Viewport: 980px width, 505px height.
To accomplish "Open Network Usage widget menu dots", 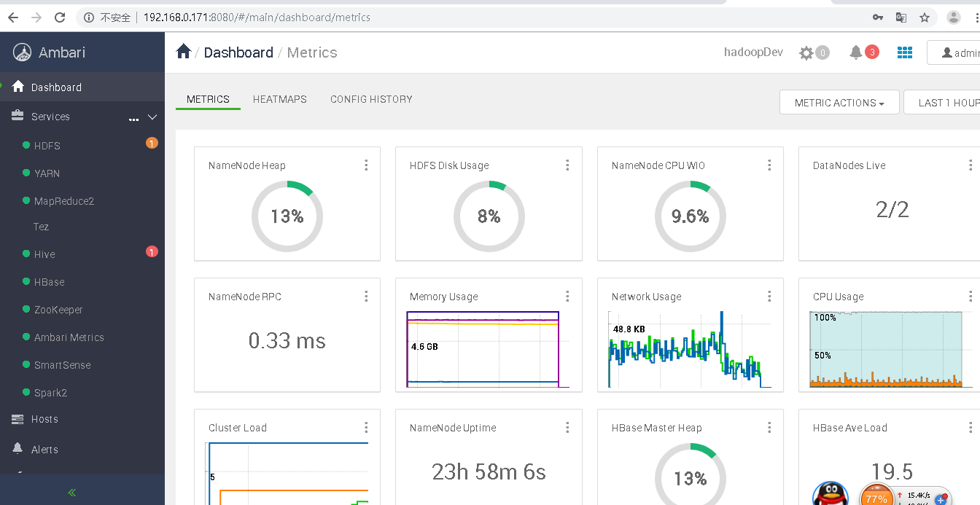I will 769,296.
